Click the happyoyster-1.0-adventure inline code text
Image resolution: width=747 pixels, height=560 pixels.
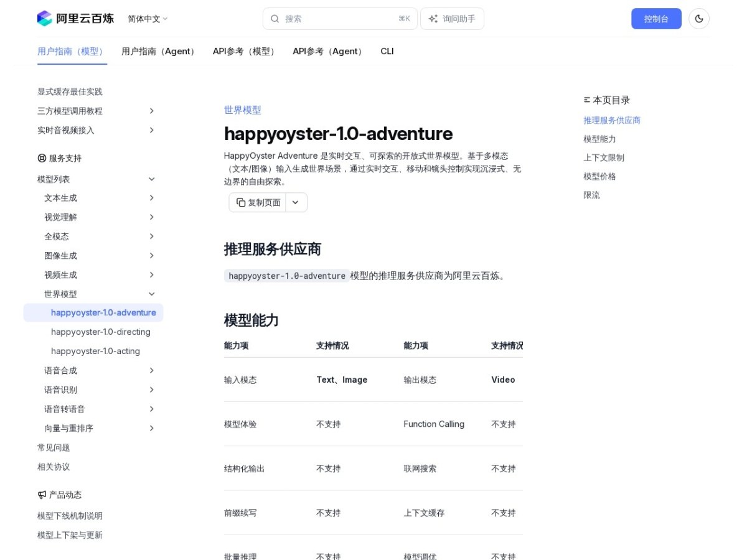coord(286,276)
